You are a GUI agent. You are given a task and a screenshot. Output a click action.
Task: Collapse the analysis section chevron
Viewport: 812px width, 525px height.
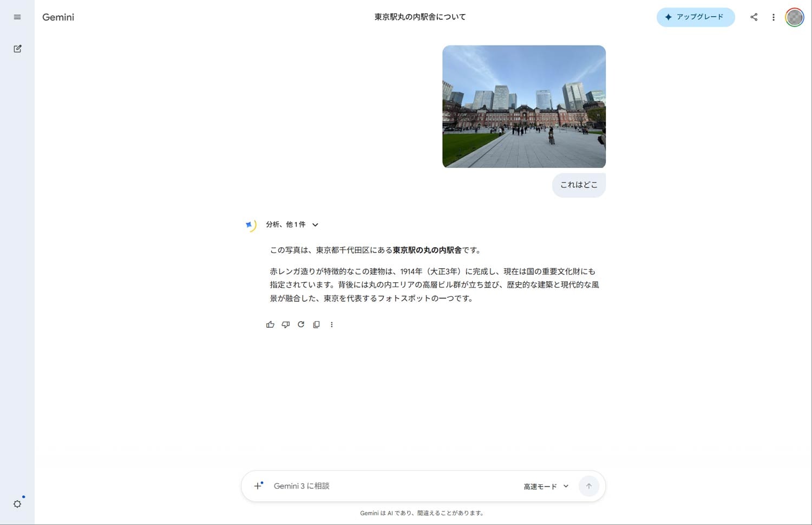pyautogui.click(x=315, y=224)
